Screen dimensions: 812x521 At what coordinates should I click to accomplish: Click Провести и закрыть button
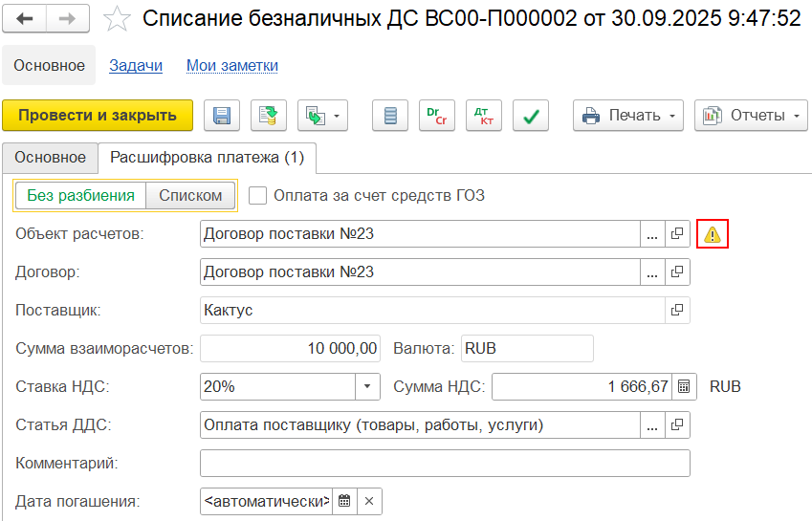(x=98, y=116)
